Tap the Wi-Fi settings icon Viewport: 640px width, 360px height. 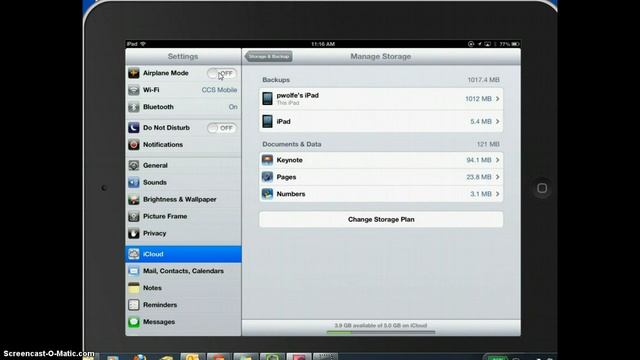coord(133,90)
